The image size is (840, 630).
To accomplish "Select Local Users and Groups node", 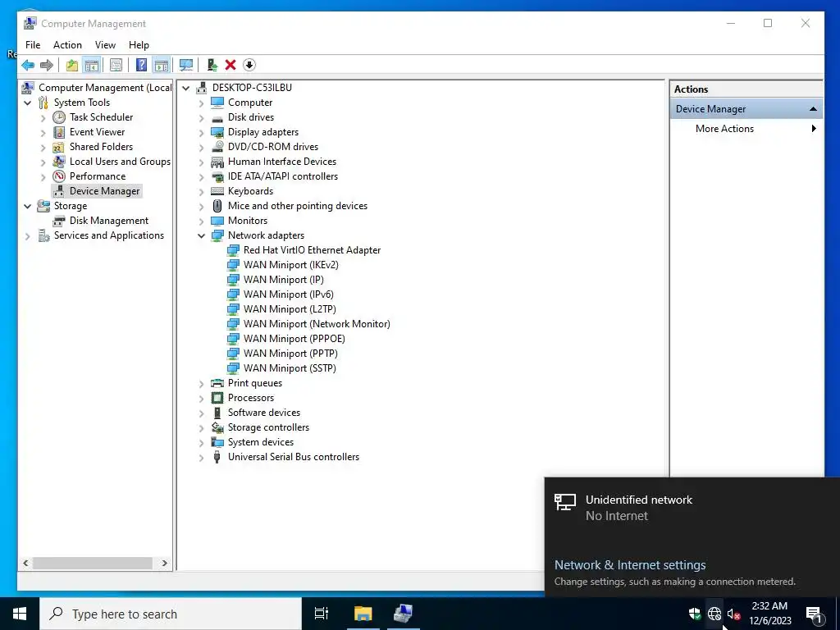I will [120, 162].
